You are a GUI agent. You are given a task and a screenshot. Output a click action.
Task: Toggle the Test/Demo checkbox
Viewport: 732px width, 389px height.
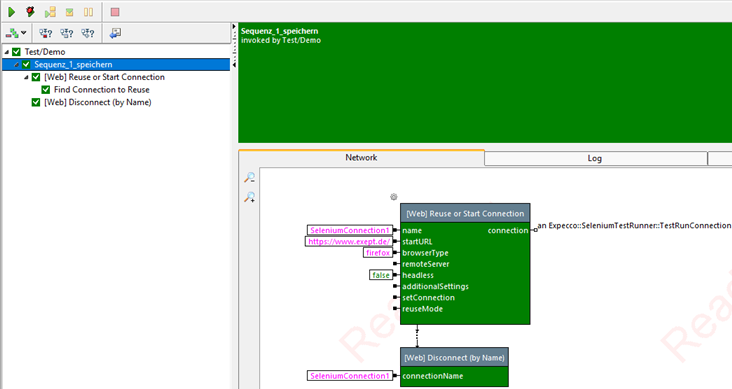(x=16, y=52)
